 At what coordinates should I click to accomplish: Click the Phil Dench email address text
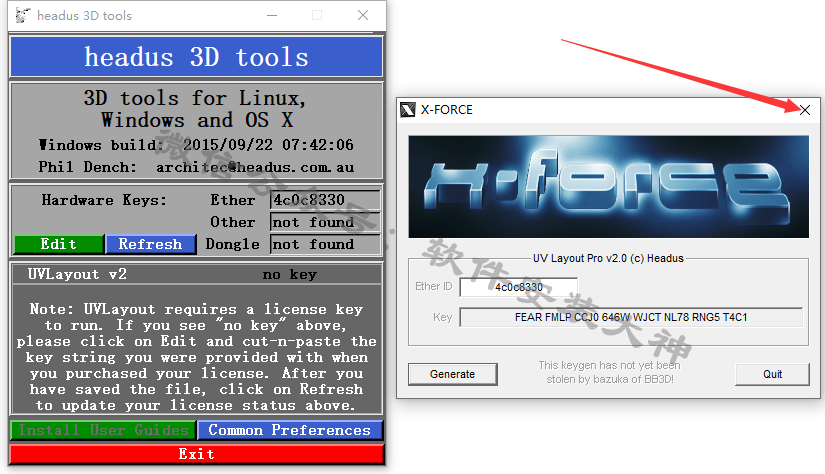255,167
